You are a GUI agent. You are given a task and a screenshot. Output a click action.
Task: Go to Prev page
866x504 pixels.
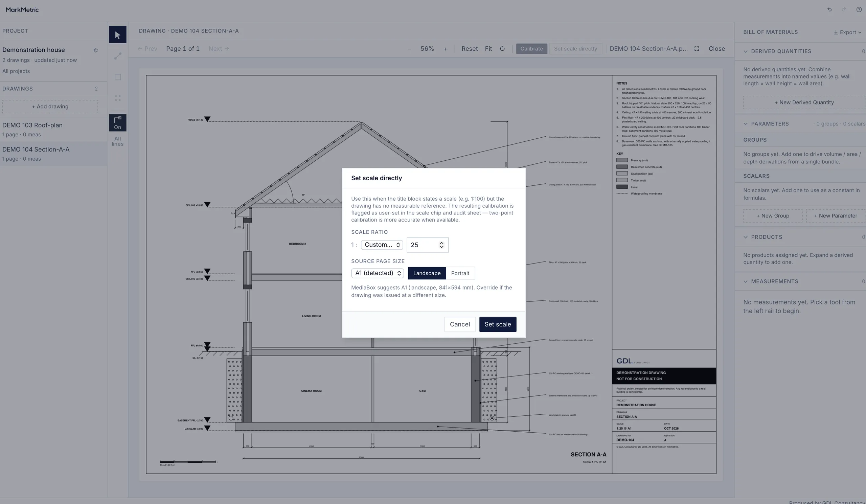pos(147,49)
